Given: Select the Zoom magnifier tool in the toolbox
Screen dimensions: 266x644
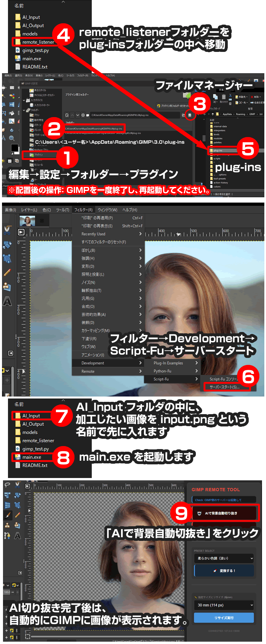Looking at the screenshot, I should click(12, 138).
